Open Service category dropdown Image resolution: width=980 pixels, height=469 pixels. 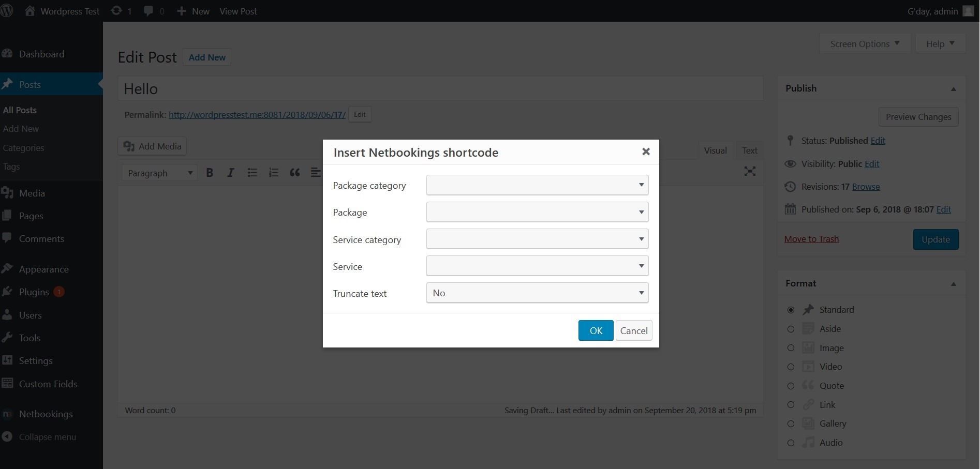[537, 239]
